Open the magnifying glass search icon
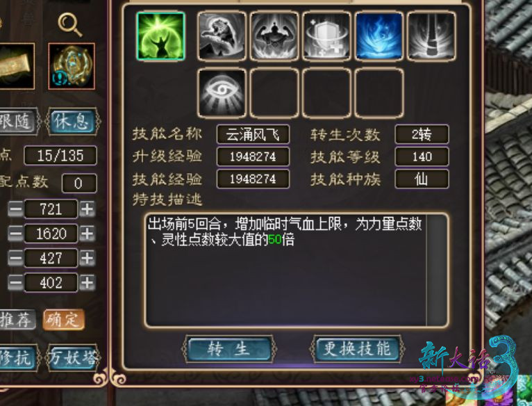 [70, 24]
